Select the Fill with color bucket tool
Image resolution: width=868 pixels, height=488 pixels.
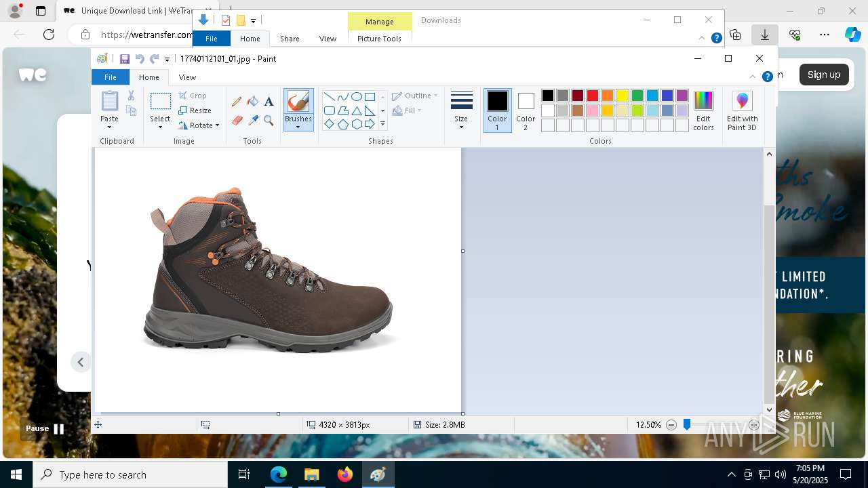pyautogui.click(x=253, y=102)
